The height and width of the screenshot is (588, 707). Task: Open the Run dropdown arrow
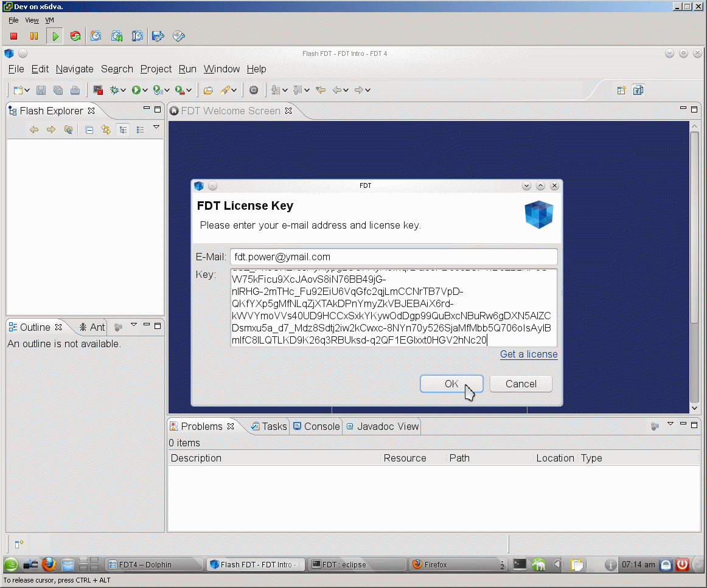(x=145, y=90)
